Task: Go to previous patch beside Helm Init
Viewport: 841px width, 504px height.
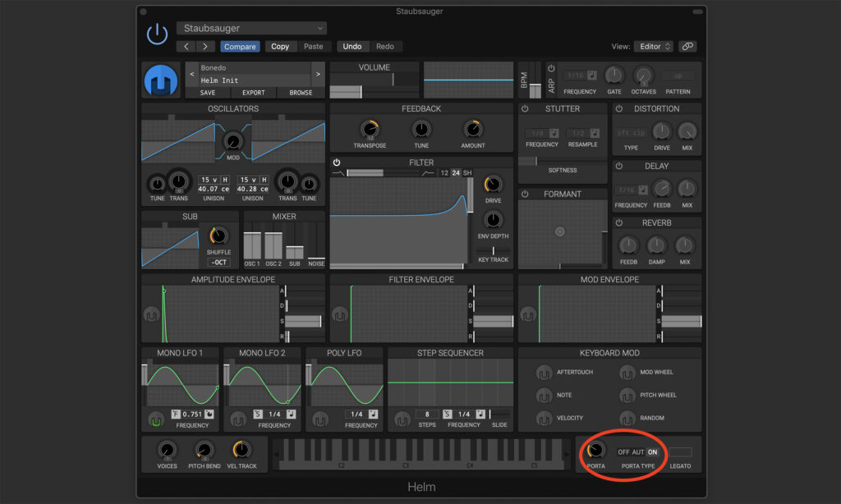Action: pos(192,74)
